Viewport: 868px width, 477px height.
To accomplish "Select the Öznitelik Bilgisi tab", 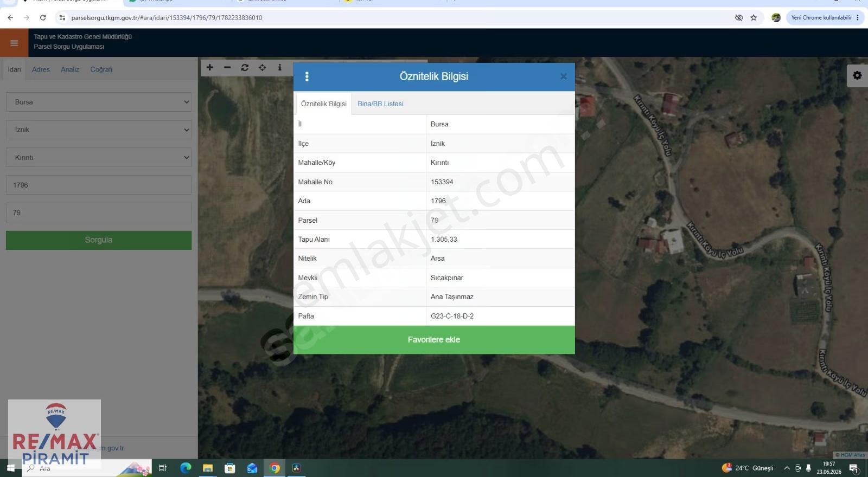I will (x=324, y=104).
